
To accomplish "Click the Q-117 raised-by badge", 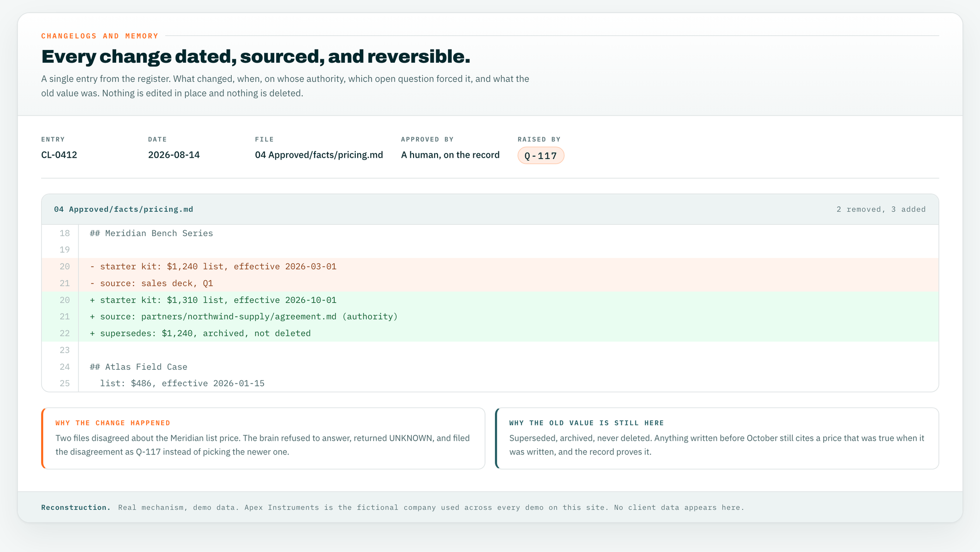I will [x=540, y=156].
